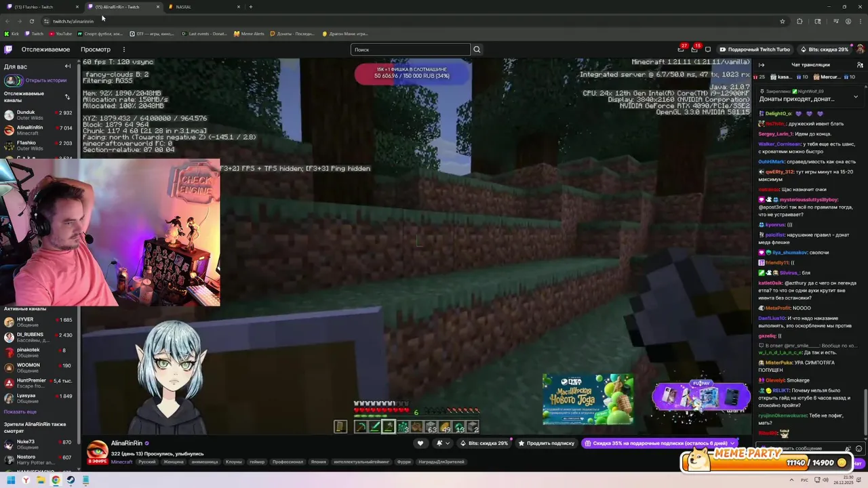Switch to the F1ashko Twitch tab

pos(41,7)
